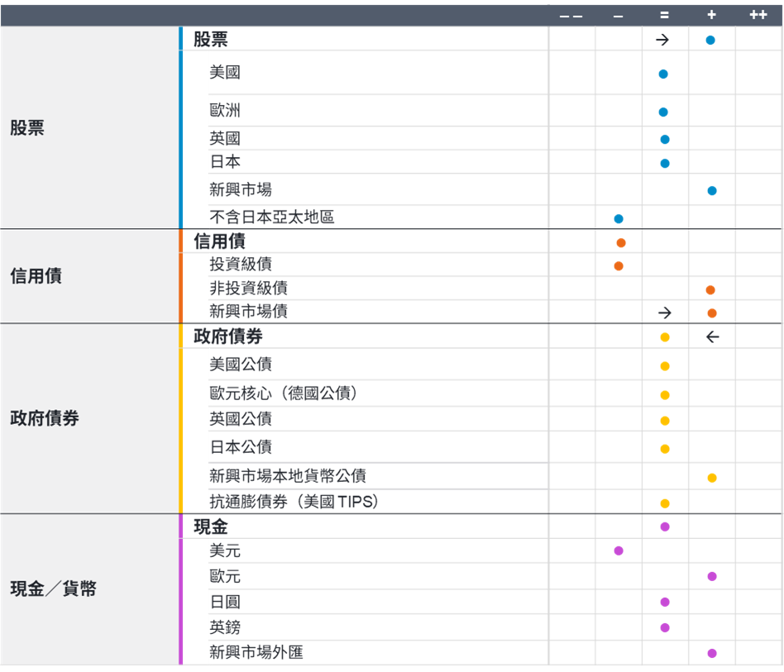This screenshot has height=672, width=784.
Task: Click the 歐元核心（德國公債）row label
Action: point(284,393)
